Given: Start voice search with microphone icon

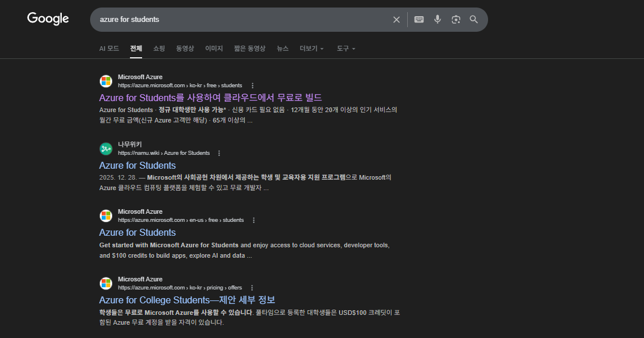Looking at the screenshot, I should 437,19.
